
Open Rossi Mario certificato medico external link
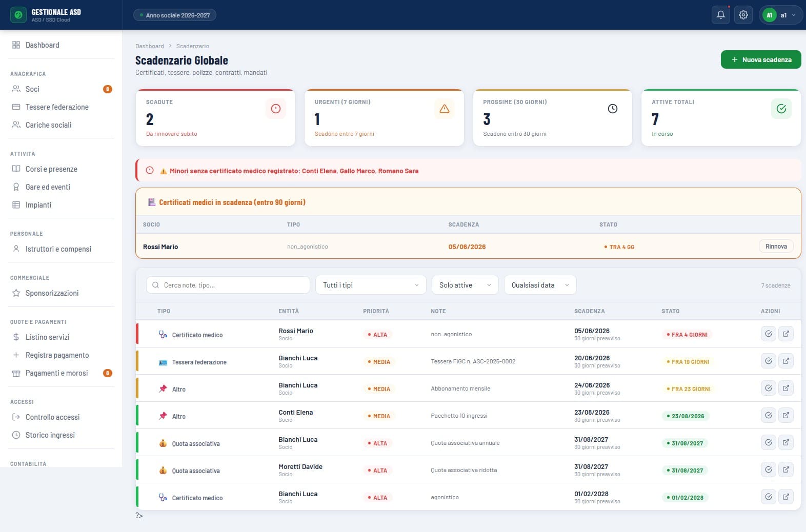(x=786, y=334)
